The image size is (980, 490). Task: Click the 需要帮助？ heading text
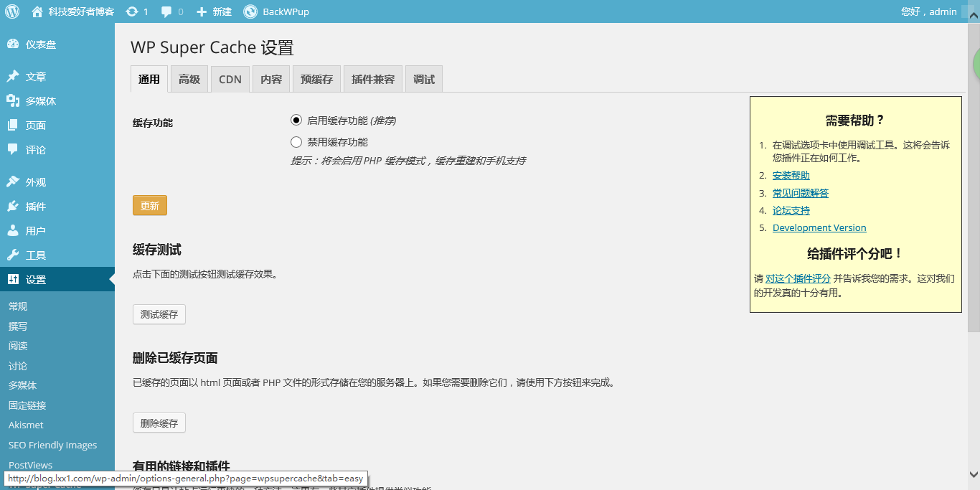855,121
